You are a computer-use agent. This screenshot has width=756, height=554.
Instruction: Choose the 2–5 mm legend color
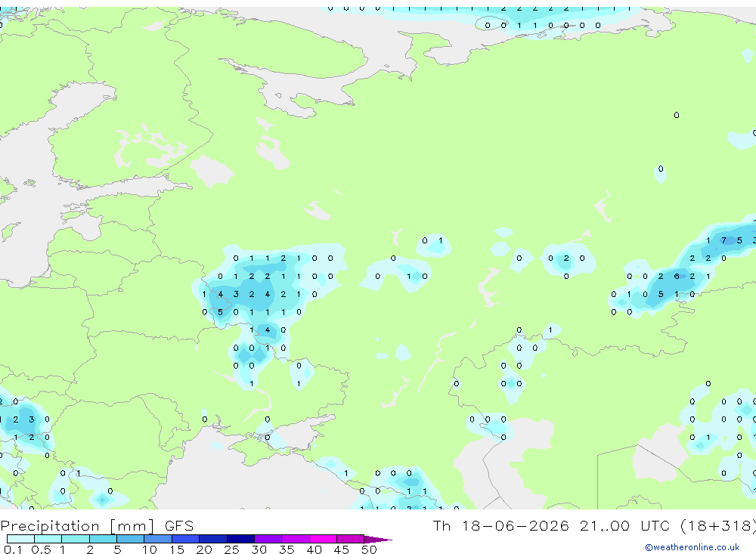point(103,539)
